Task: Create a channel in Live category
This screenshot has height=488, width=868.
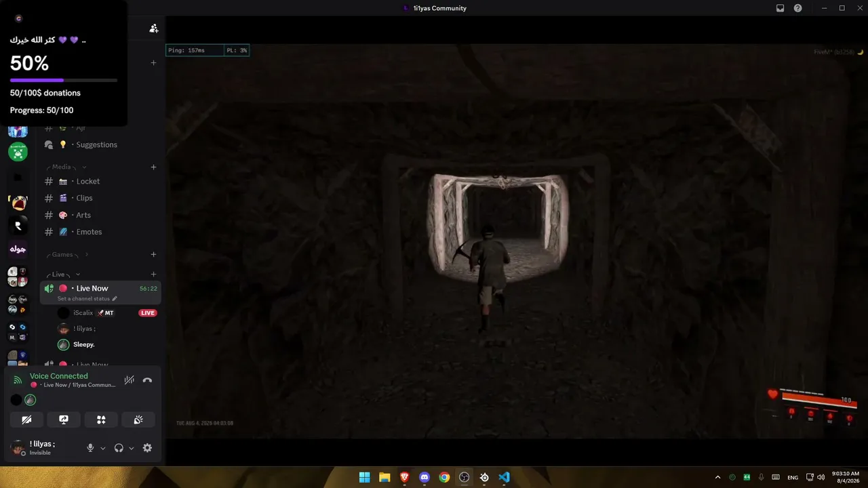Action: click(x=153, y=274)
